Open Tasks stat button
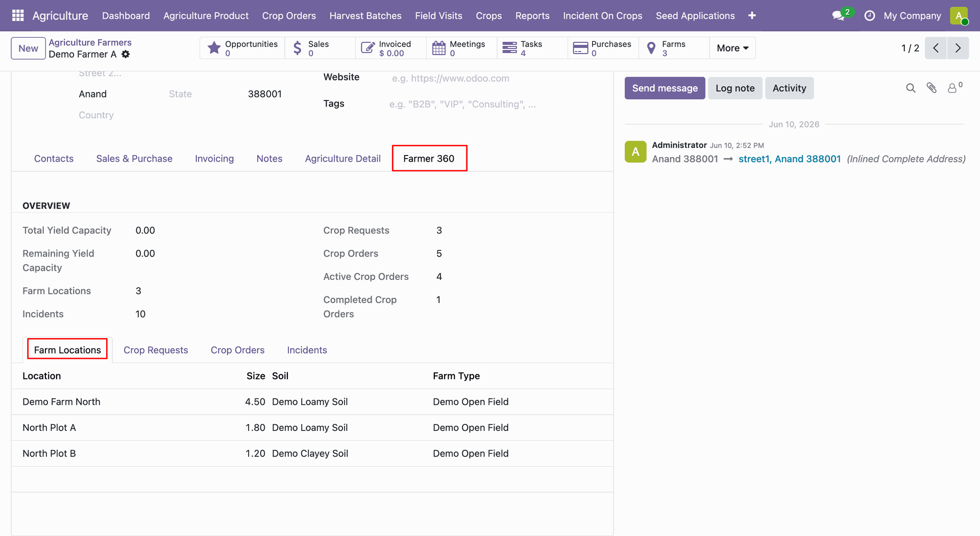The height and width of the screenshot is (536, 980). click(532, 48)
